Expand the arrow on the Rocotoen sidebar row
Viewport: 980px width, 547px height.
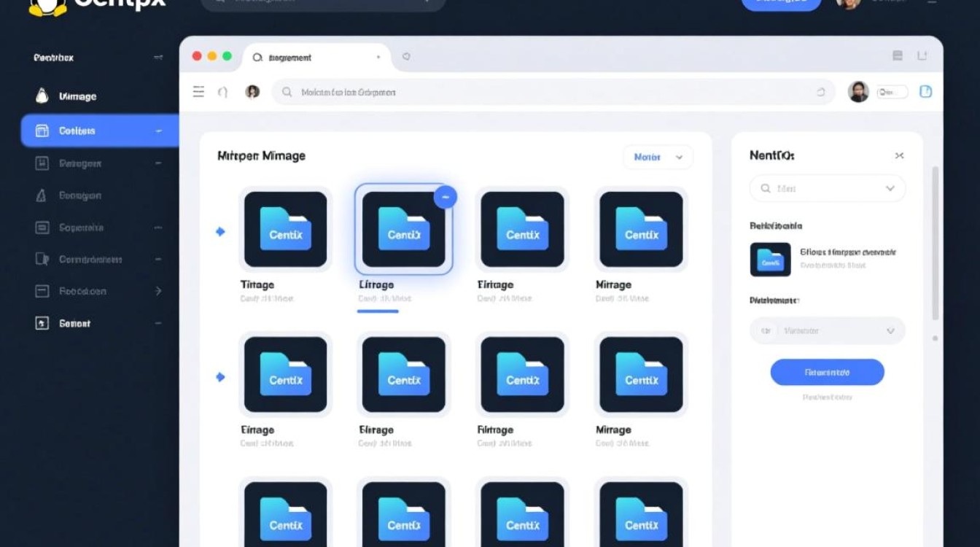(x=158, y=291)
